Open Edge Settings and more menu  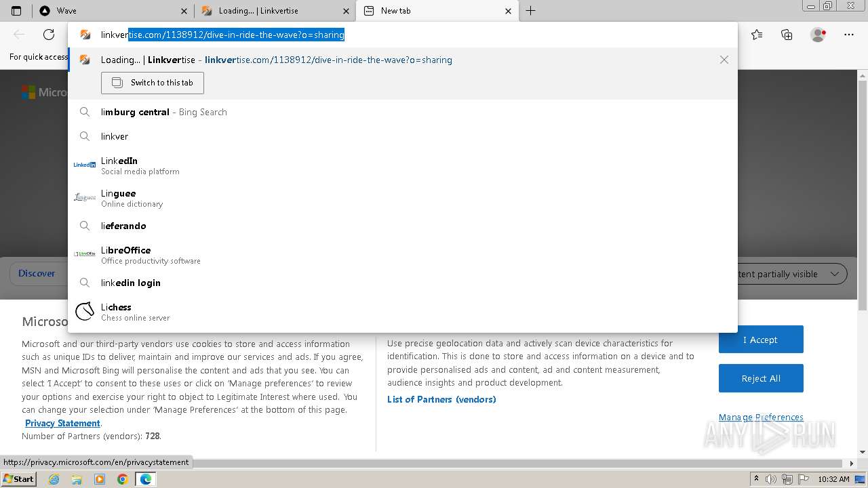[849, 35]
